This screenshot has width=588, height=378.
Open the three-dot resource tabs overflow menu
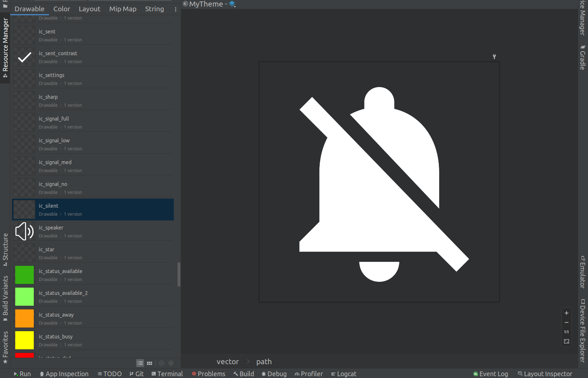coord(176,9)
